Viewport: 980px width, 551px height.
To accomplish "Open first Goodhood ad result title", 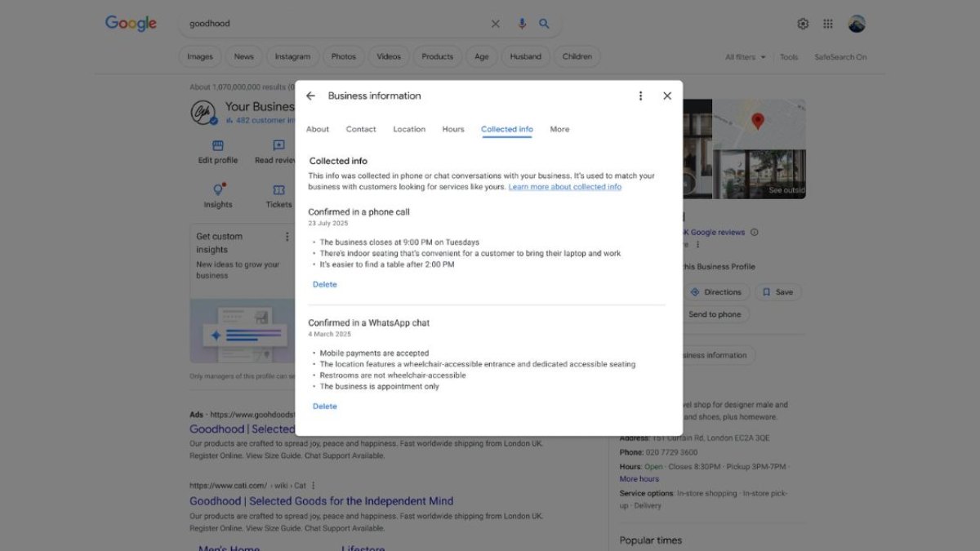I will point(242,429).
